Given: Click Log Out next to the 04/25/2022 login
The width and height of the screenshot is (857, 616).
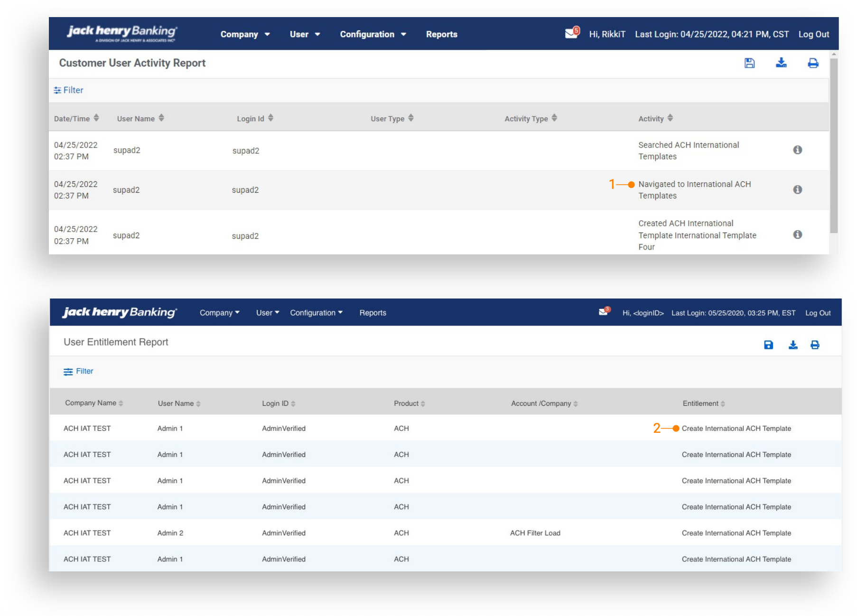Looking at the screenshot, I should point(813,34).
